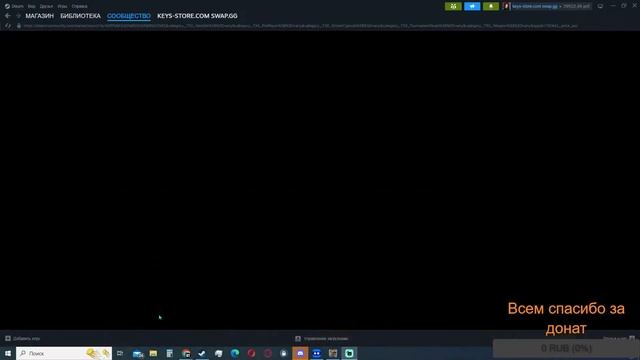The width and height of the screenshot is (640, 360).
Task: Switch to Big Picture mode with the monitor icon
Action: [x=600, y=6]
